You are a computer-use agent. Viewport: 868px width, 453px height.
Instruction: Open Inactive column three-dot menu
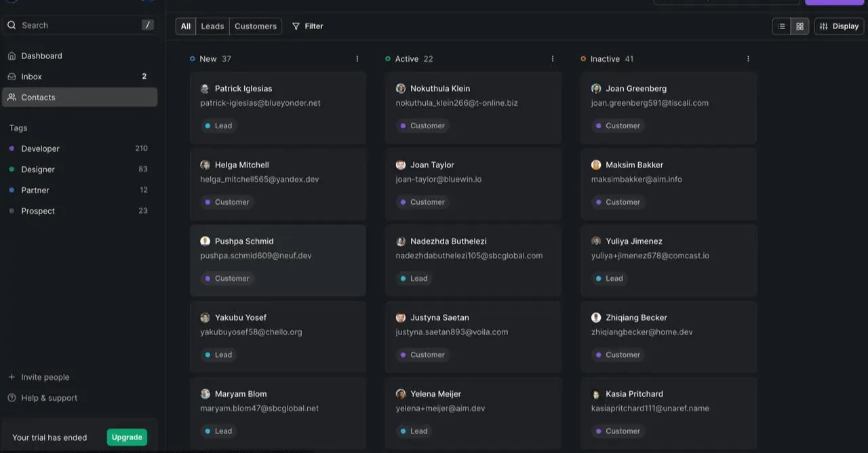[x=748, y=59]
